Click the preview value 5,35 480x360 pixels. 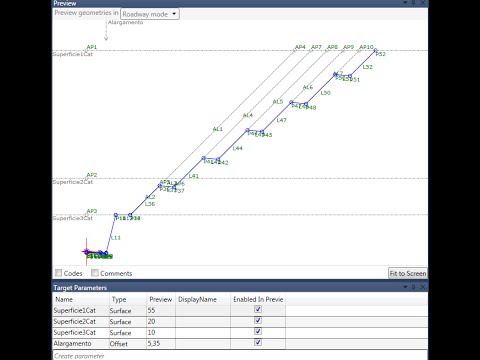[161, 344]
